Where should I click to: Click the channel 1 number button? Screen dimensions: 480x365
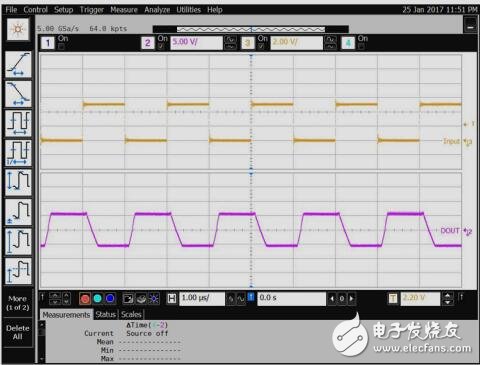pos(48,43)
